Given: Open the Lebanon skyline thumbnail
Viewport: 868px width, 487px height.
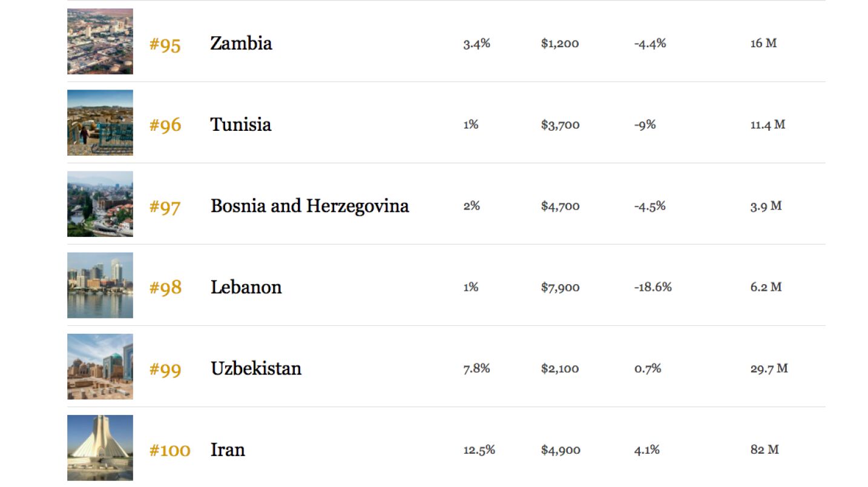Looking at the screenshot, I should click(x=100, y=285).
